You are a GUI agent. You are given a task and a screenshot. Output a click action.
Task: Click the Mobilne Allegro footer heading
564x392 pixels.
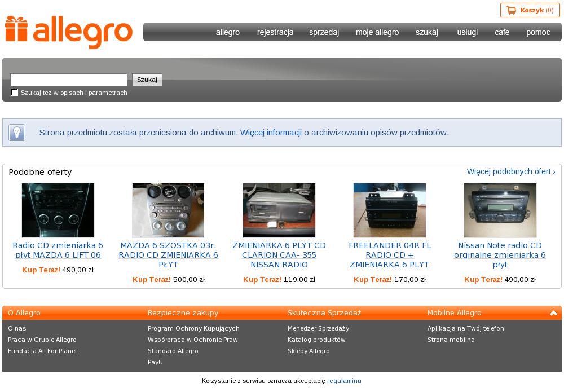[454, 313]
